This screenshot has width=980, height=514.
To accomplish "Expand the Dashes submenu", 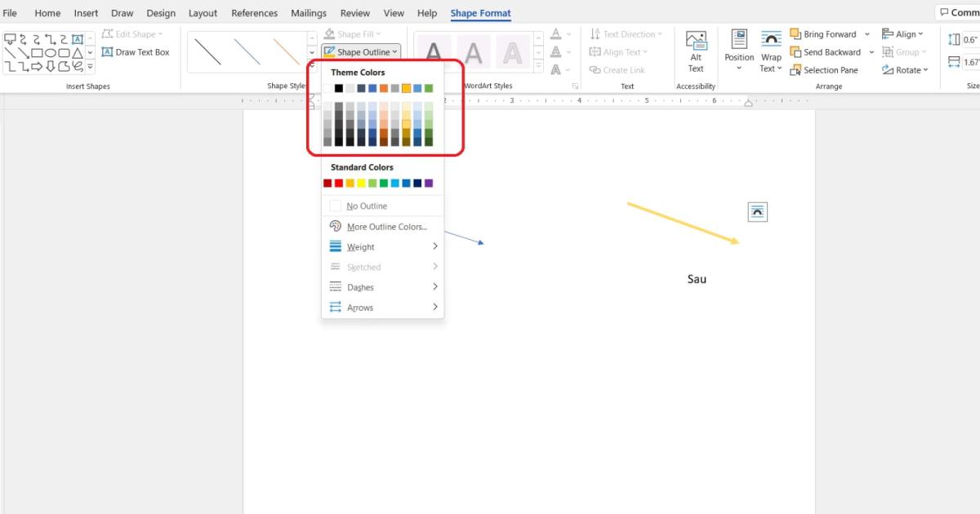I will [x=382, y=287].
